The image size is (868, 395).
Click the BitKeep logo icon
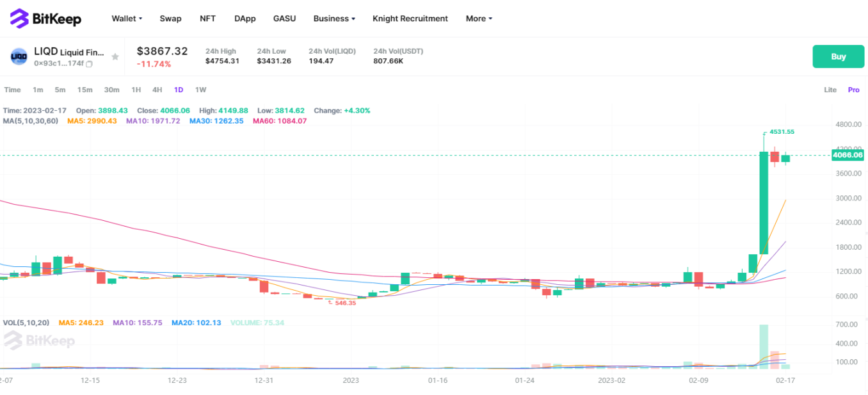pyautogui.click(x=20, y=18)
